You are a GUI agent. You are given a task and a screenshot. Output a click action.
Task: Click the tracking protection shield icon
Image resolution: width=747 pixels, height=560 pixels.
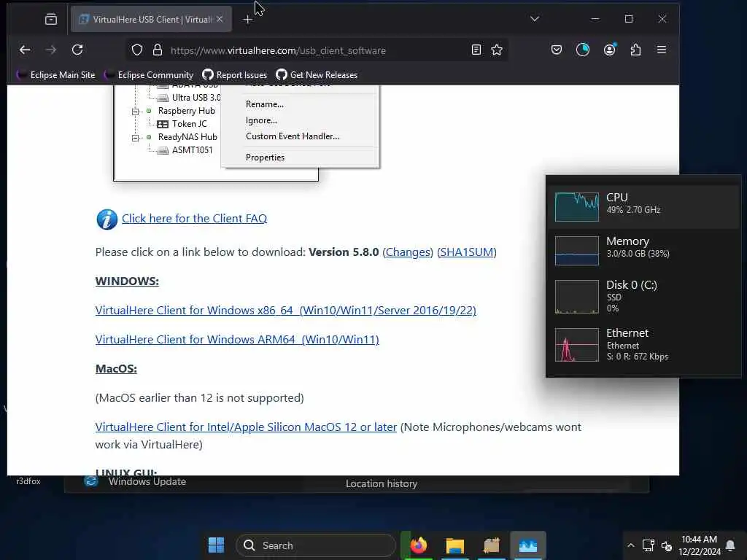[136, 50]
